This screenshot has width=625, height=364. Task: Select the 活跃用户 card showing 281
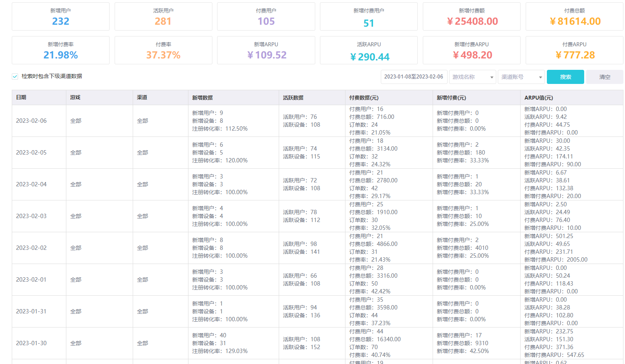tap(163, 16)
